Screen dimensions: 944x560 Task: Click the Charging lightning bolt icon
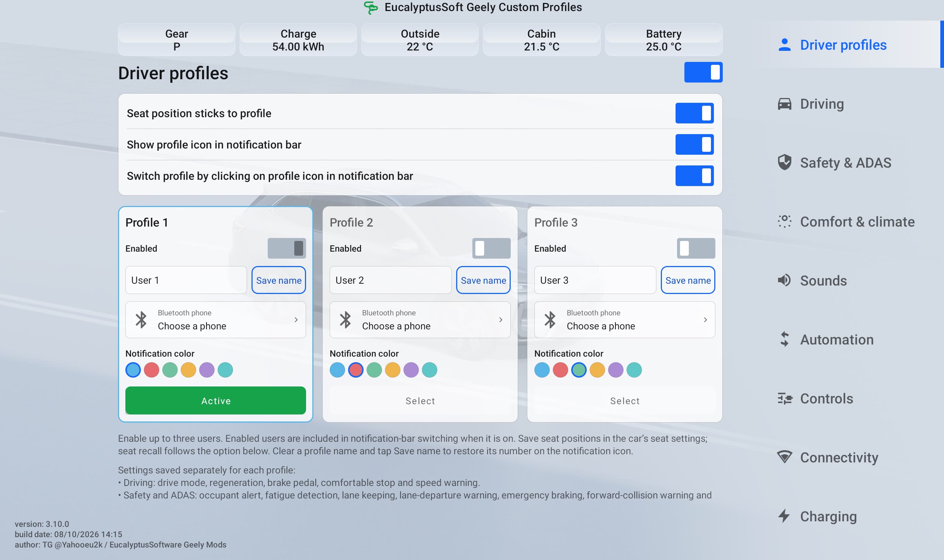pyautogui.click(x=784, y=516)
